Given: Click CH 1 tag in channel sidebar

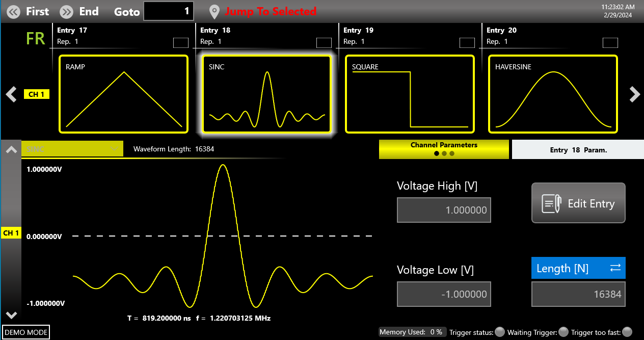Looking at the screenshot, I should (11, 233).
